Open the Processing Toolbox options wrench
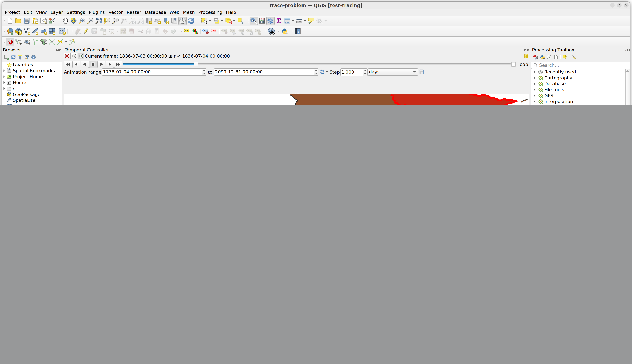Viewport: 632px width, 364px height. click(573, 57)
